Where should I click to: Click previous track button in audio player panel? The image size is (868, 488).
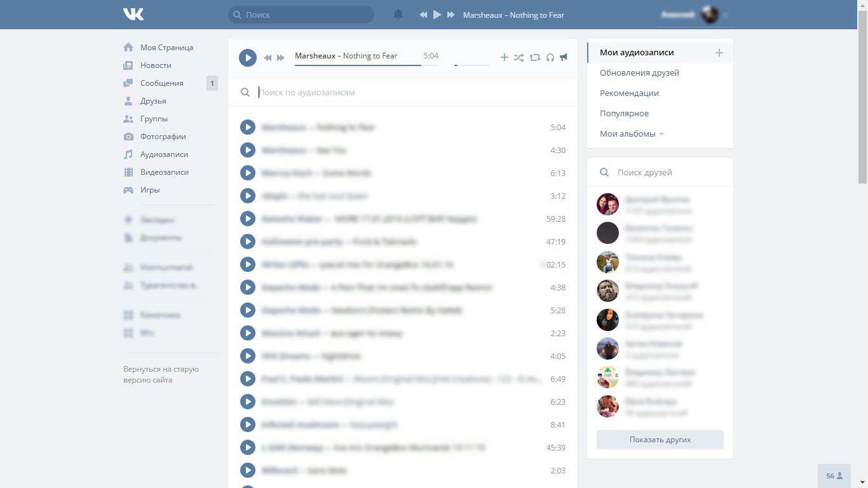(268, 58)
